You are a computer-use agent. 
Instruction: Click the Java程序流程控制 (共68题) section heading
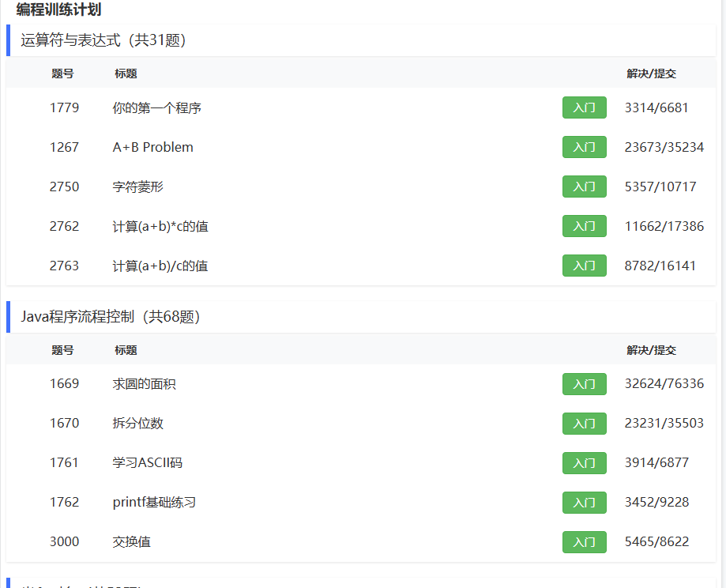point(110,317)
